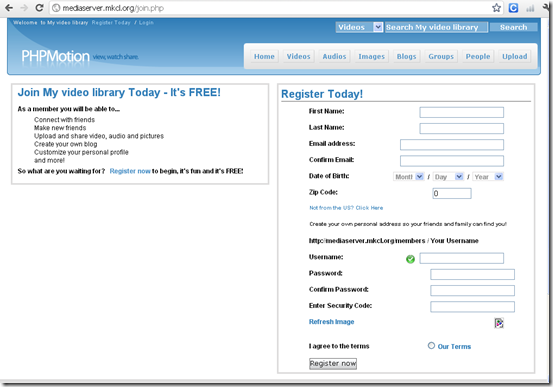553x387 pixels.
Task: Click the 'Create your own blog' line
Action: (x=66, y=144)
